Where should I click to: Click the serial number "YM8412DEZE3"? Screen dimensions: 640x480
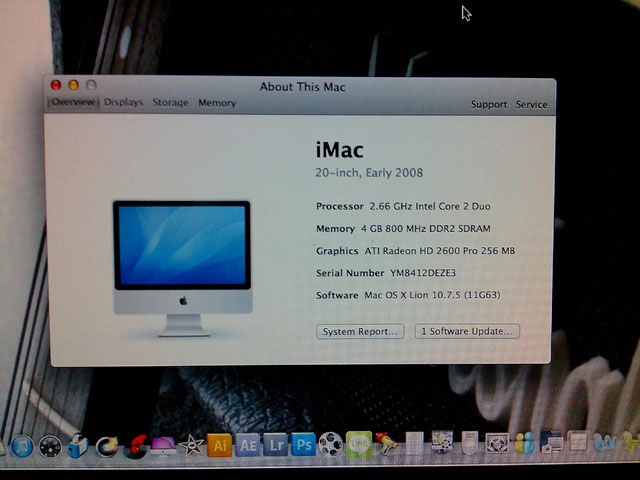pyautogui.click(x=423, y=273)
